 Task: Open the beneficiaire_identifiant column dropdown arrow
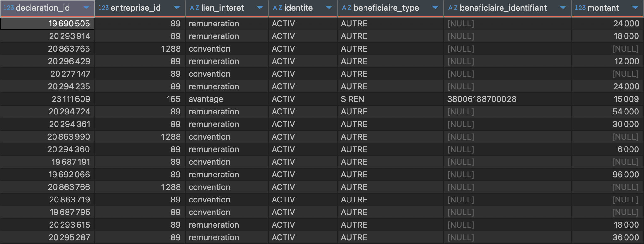point(563,8)
